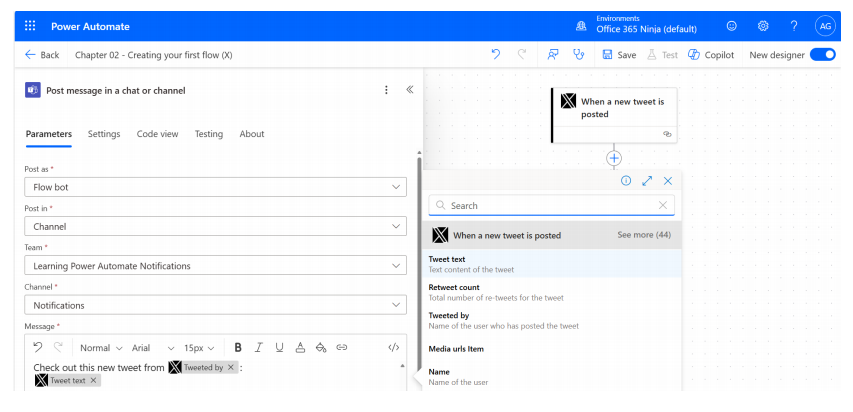Click the When a new tweet is posted group header
The width and height of the screenshot is (853, 412).
pos(552,235)
